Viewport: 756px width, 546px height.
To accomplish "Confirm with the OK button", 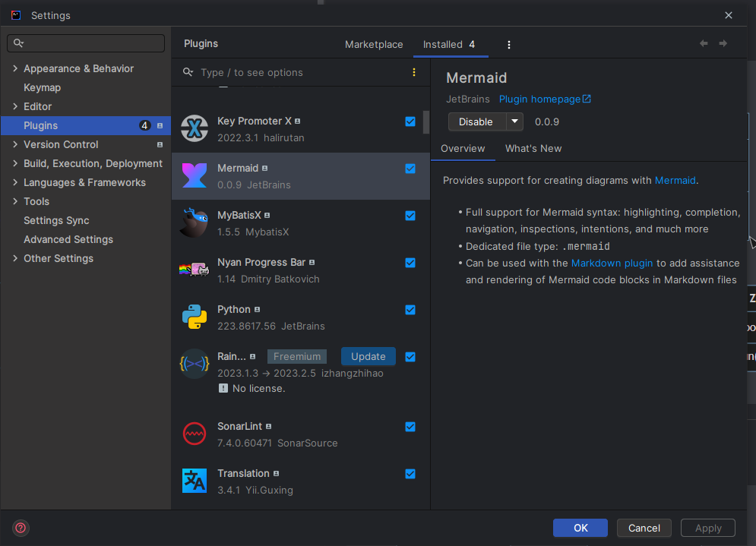I will tap(580, 528).
